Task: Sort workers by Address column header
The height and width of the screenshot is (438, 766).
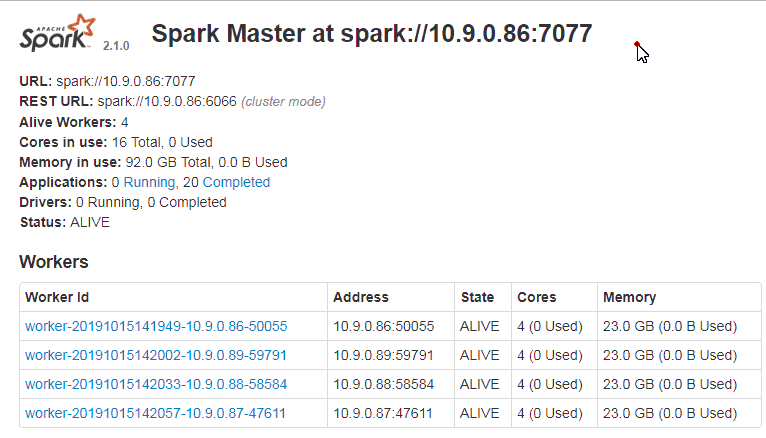Action: 361,297
